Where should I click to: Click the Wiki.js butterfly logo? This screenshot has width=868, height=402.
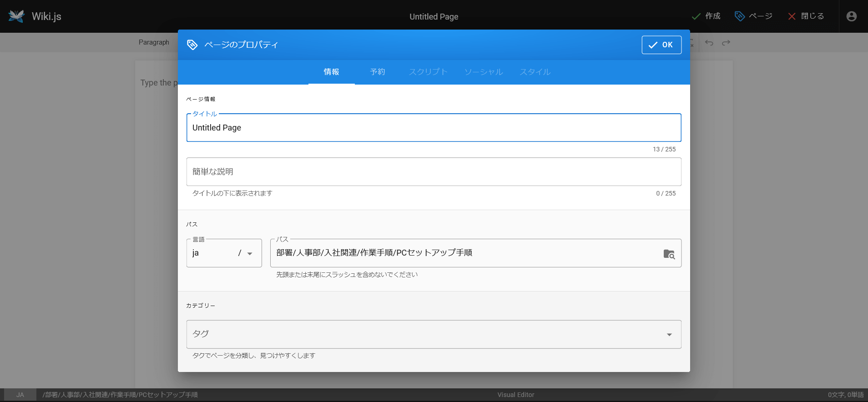16,16
